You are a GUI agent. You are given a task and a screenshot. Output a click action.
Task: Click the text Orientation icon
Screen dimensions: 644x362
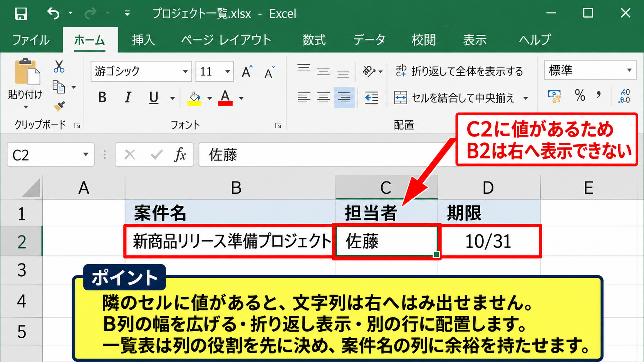point(369,71)
